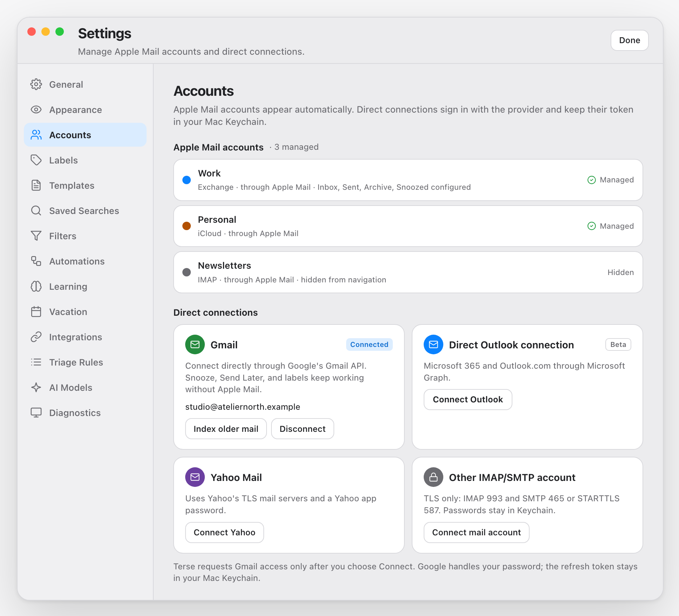The height and width of the screenshot is (616, 679).
Task: Click the Diagnostics monitor icon
Action: click(36, 413)
